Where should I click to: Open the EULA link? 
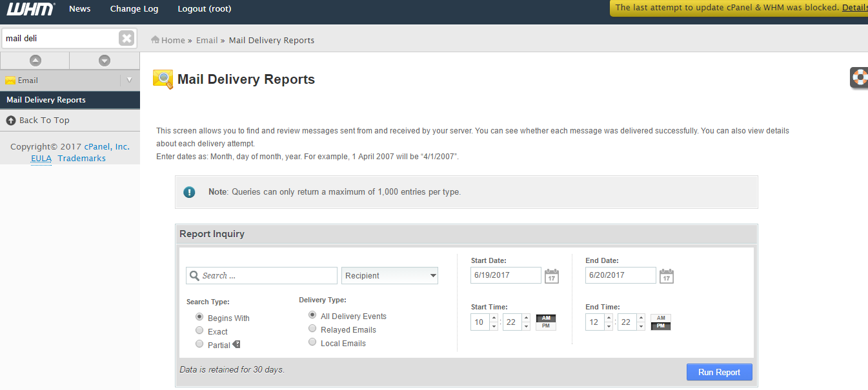click(x=41, y=159)
